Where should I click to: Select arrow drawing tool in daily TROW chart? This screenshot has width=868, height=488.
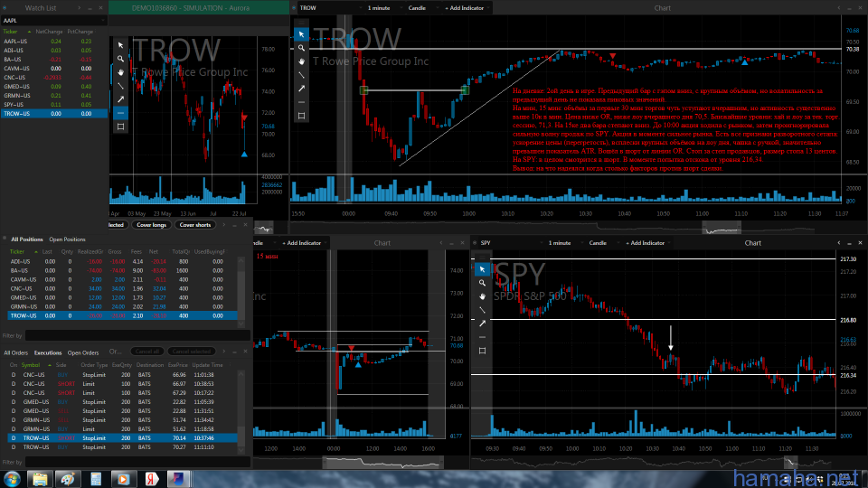point(120,99)
